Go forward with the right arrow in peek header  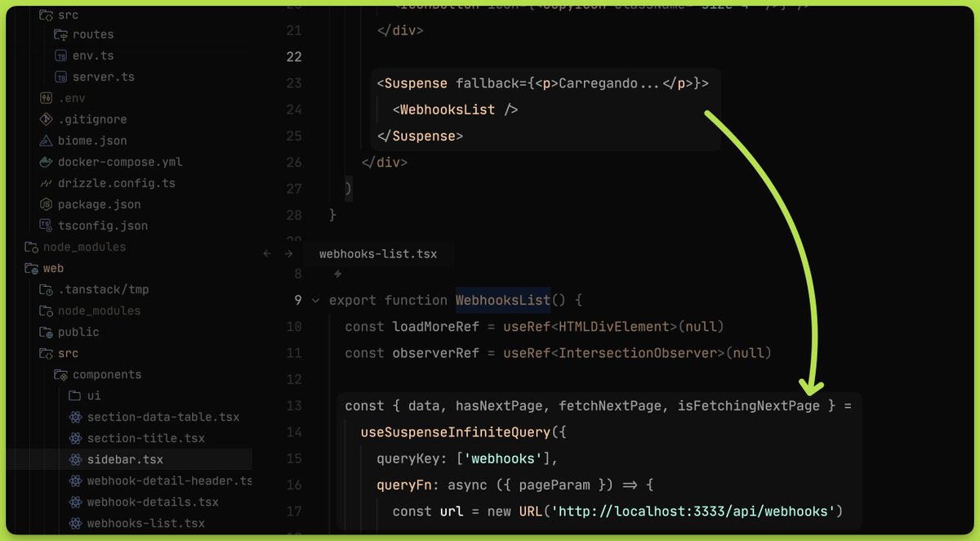288,254
